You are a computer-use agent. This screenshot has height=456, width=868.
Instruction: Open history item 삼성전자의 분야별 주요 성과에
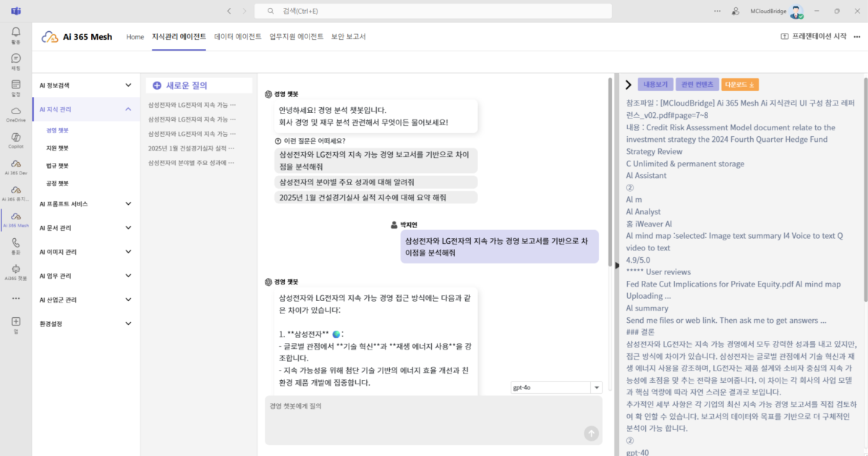coord(192,163)
